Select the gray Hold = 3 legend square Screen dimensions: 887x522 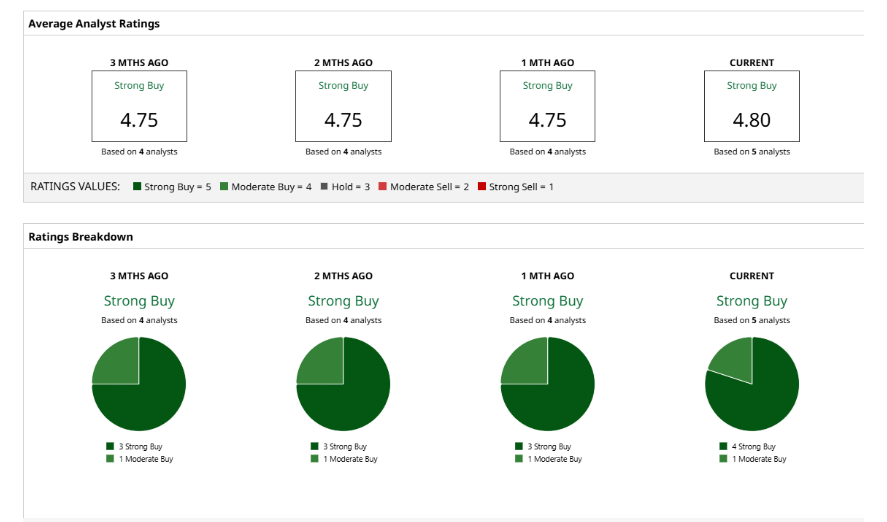click(324, 187)
